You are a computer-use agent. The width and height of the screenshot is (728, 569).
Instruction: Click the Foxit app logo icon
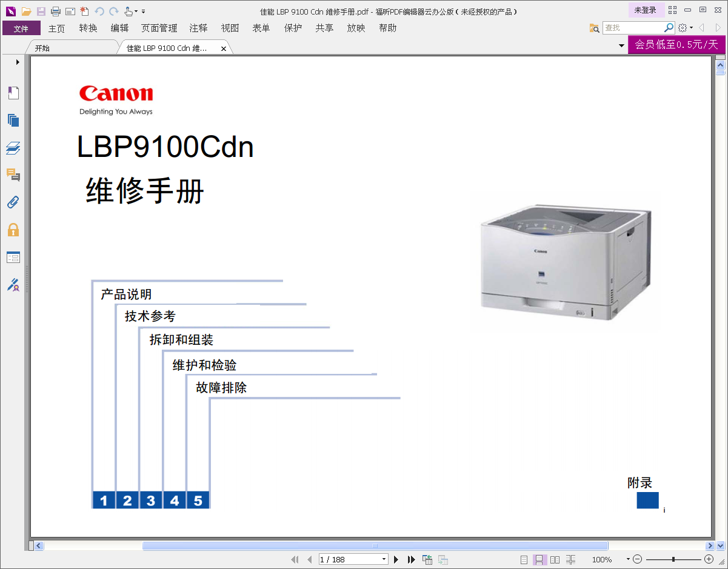[10, 11]
